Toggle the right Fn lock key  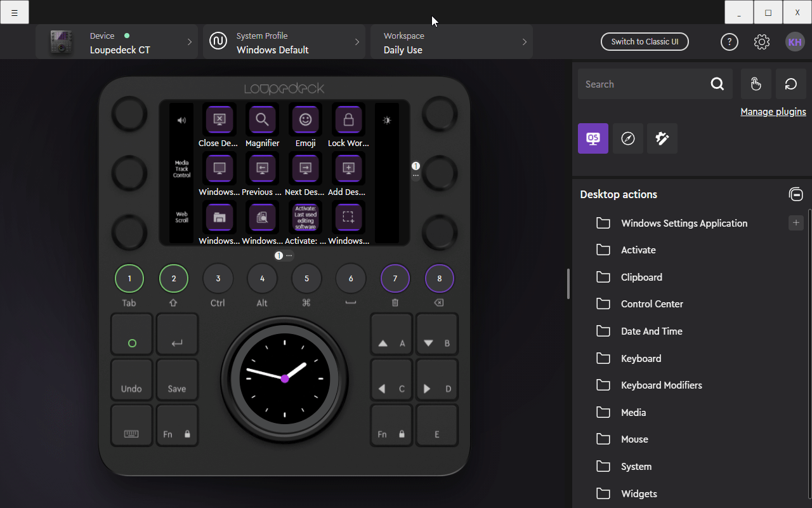391,425
